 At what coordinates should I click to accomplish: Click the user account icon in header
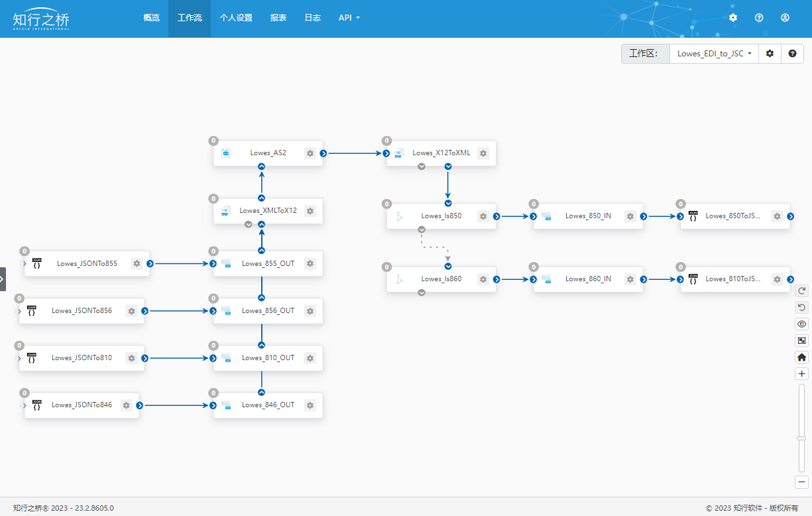(785, 18)
